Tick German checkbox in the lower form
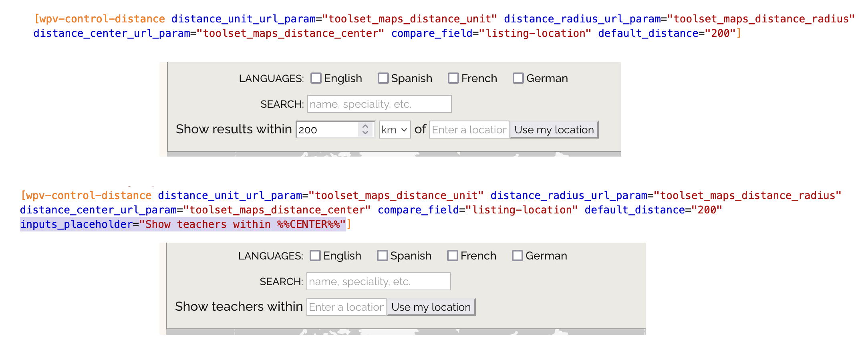 (518, 255)
